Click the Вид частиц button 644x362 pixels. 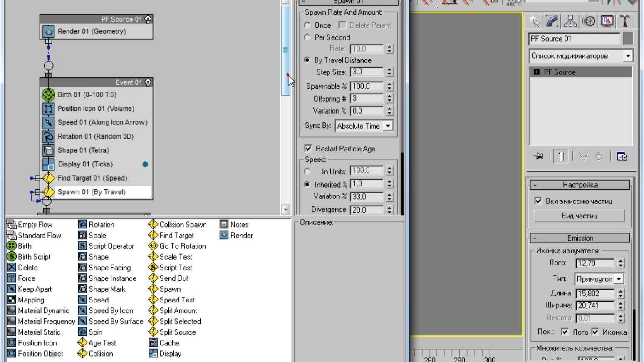579,216
